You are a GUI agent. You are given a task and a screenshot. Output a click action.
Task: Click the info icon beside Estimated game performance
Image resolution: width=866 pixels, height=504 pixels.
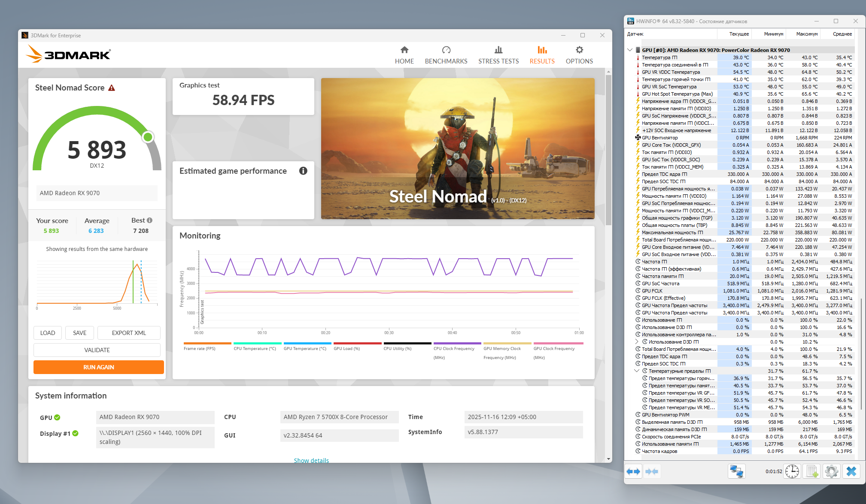tap(303, 171)
